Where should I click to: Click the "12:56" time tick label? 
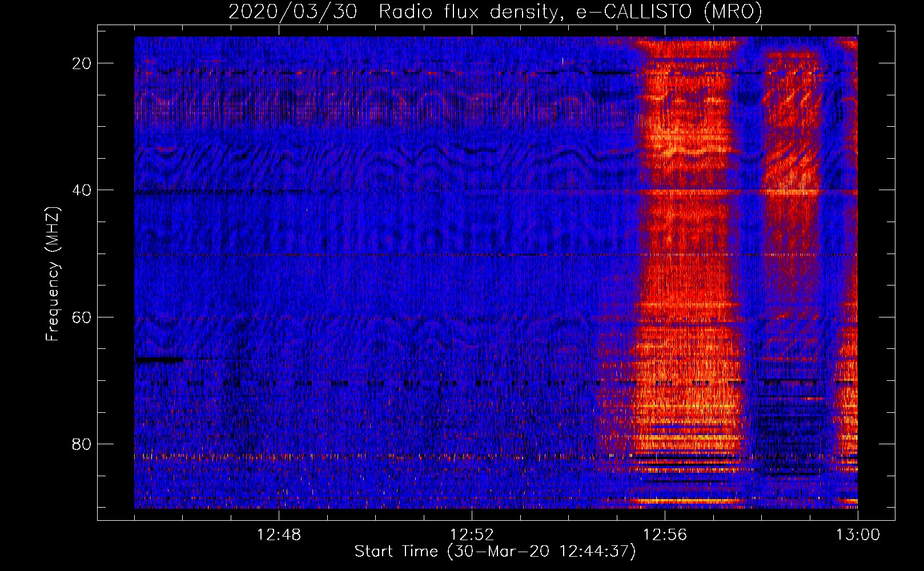click(x=665, y=535)
